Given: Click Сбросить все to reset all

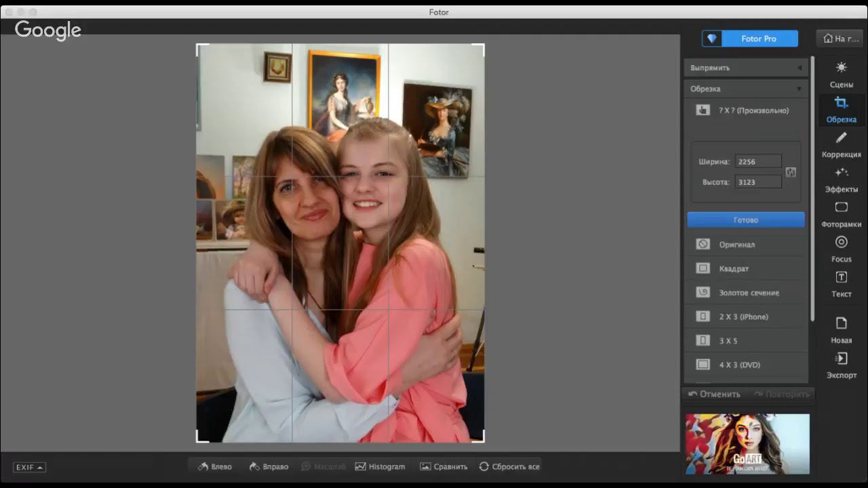Looking at the screenshot, I should pyautogui.click(x=509, y=466).
